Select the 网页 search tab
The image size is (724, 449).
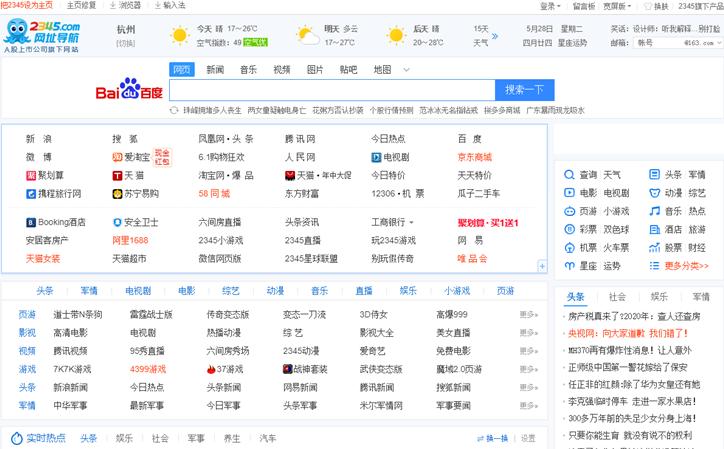[182, 69]
